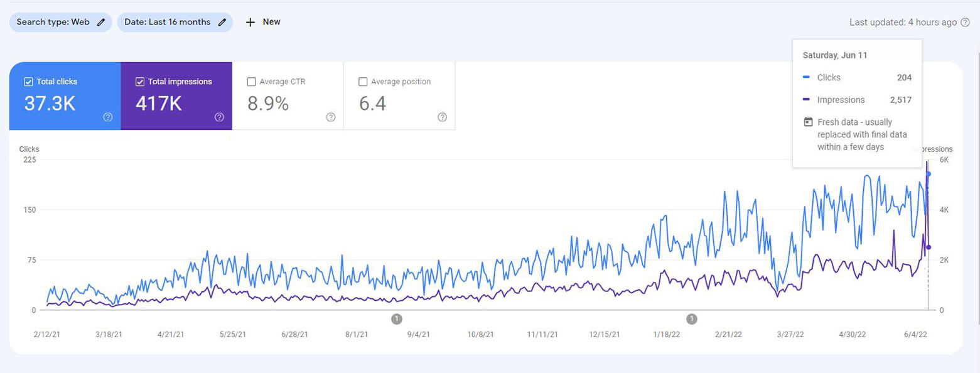Enable the Average position checkbox
Image resolution: width=980 pixels, height=373 pixels.
362,82
